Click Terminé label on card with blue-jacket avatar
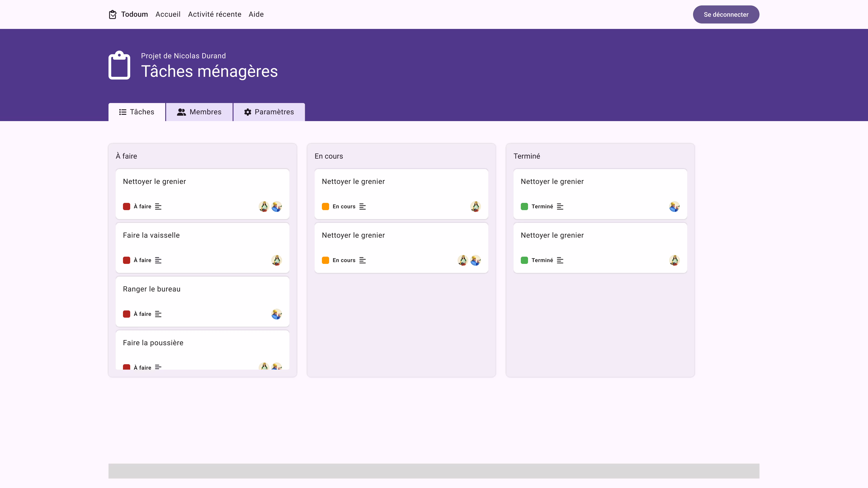 pos(542,206)
